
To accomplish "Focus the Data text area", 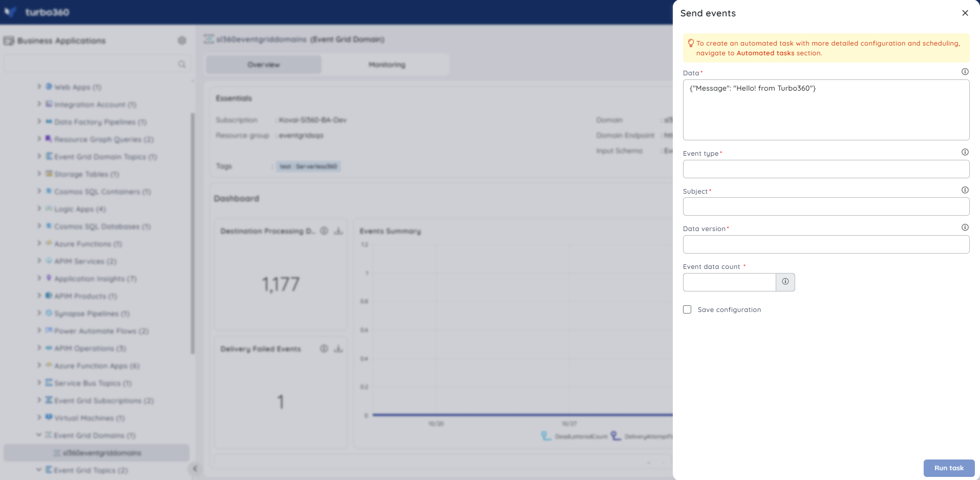I will 826,110.
